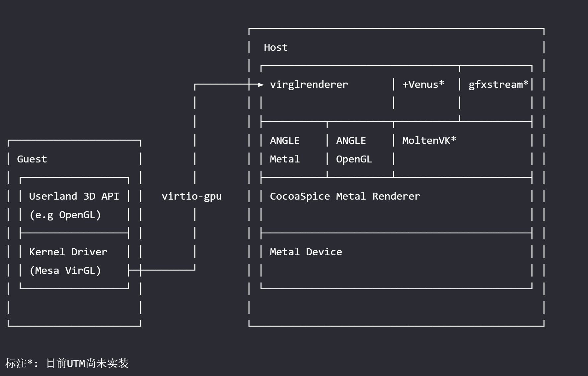The image size is (588, 376).
Task: Select the MoltenVK* label
Action: coord(429,141)
